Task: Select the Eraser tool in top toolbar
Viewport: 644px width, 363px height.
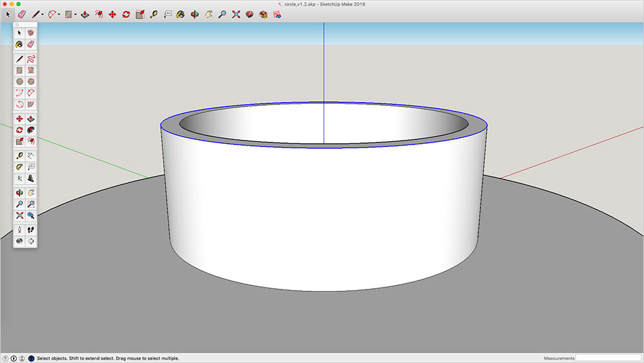Action: (21, 14)
